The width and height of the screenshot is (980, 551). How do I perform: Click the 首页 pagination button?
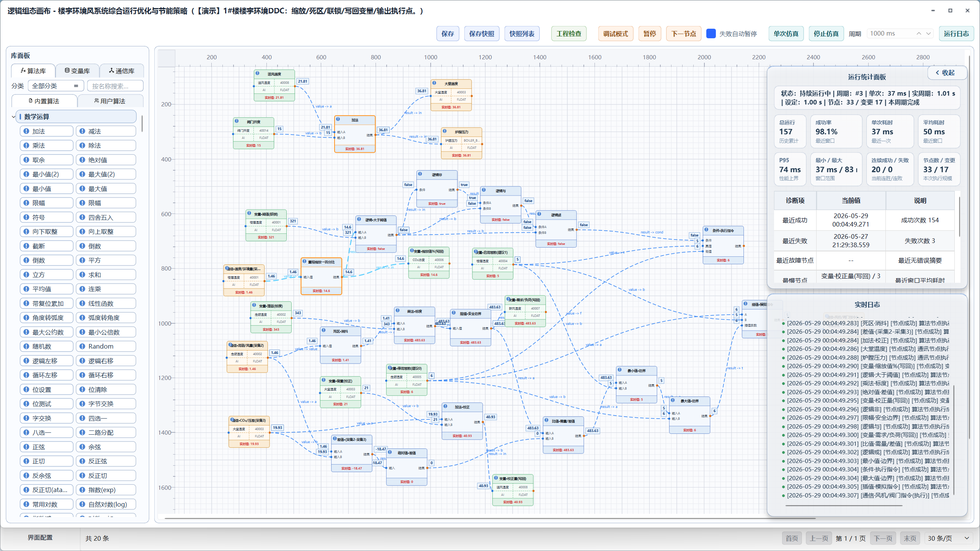(x=792, y=538)
